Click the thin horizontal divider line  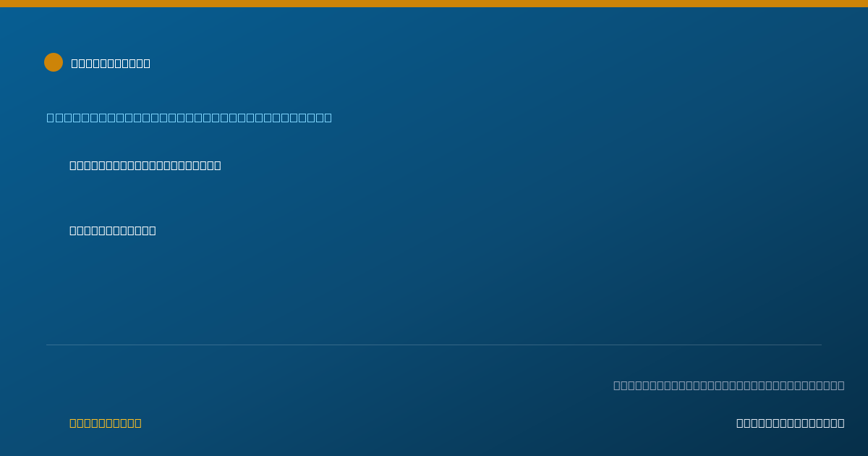[x=434, y=345]
